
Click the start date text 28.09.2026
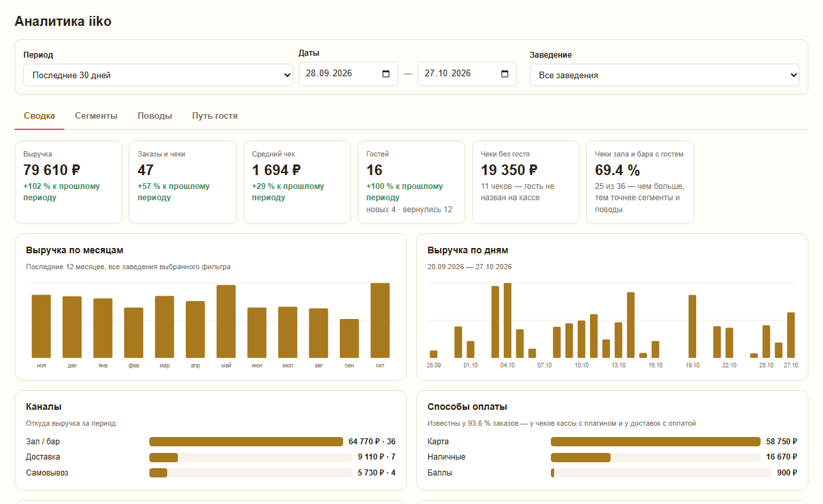pyautogui.click(x=329, y=74)
